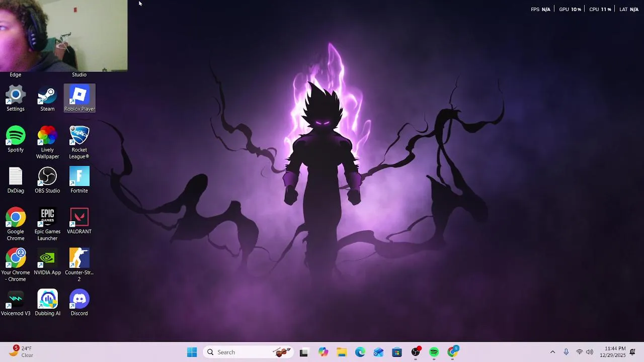This screenshot has width=644, height=362.
Task: Launch the NVIDIA App shortcut
Action: tap(47, 262)
